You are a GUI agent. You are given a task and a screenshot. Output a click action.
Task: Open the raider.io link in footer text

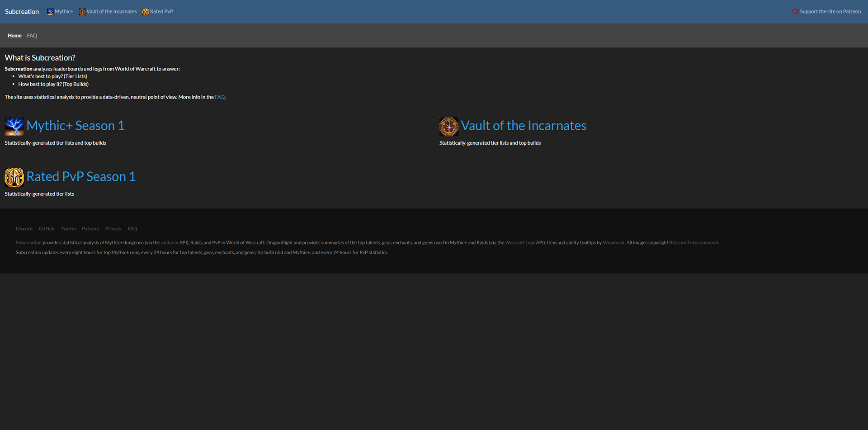(x=170, y=243)
